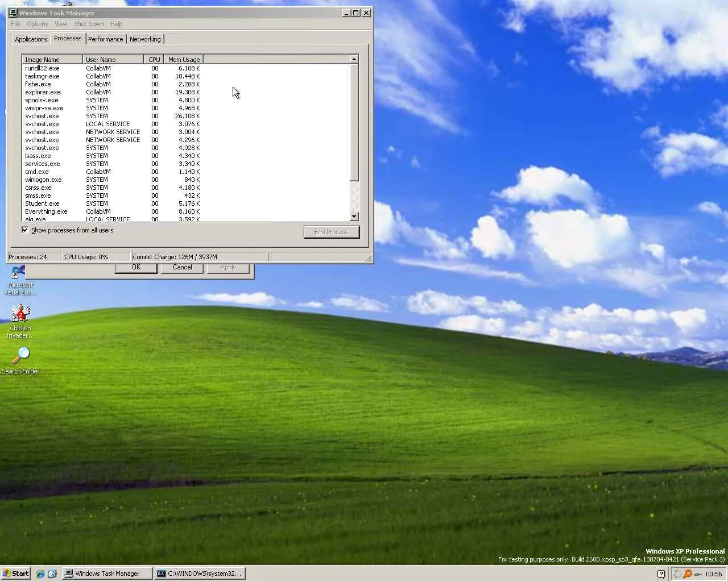728x582 pixels.
Task: Open the Shut Down menu
Action: click(x=89, y=24)
